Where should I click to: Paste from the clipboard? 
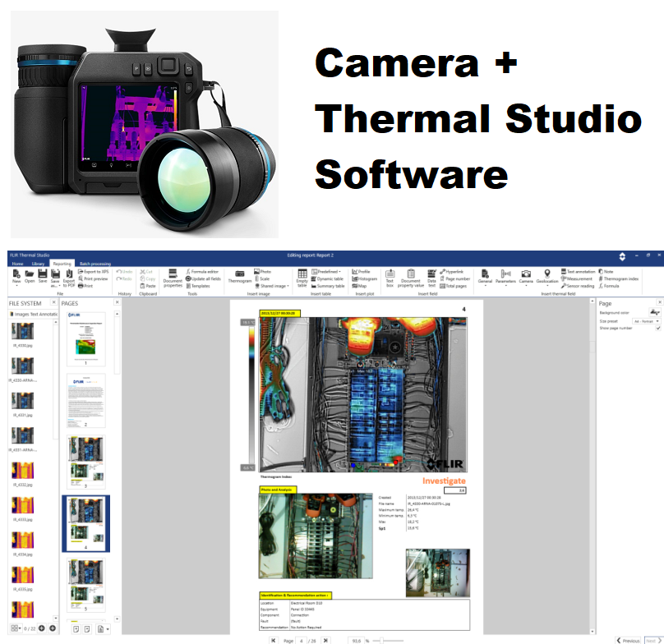148,286
